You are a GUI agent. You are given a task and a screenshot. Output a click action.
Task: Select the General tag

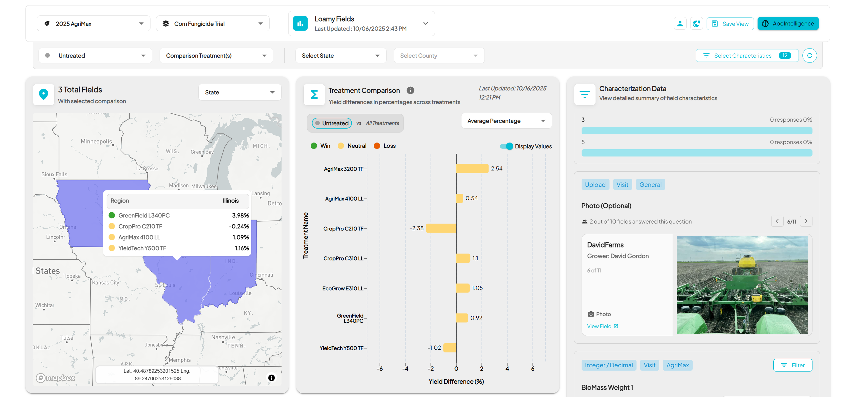650,184
